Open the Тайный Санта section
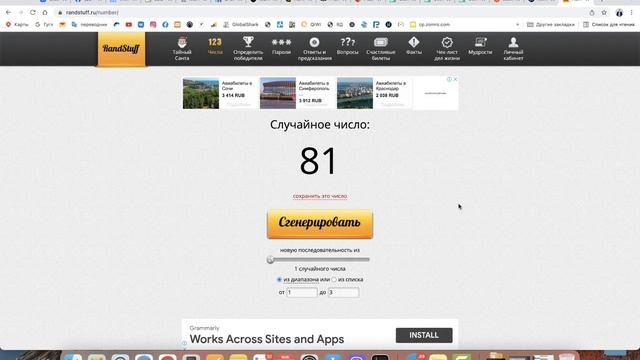The image size is (640, 360). point(182,49)
